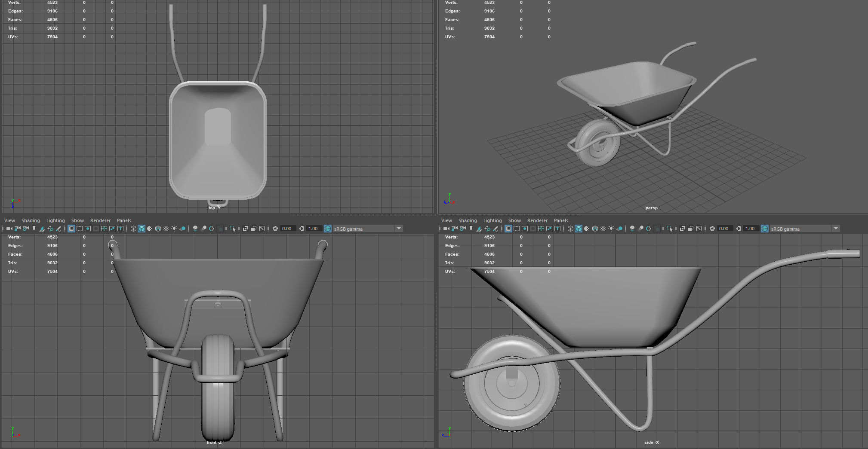
Task: Click the 'top -Y' camera label
Action: point(214,208)
